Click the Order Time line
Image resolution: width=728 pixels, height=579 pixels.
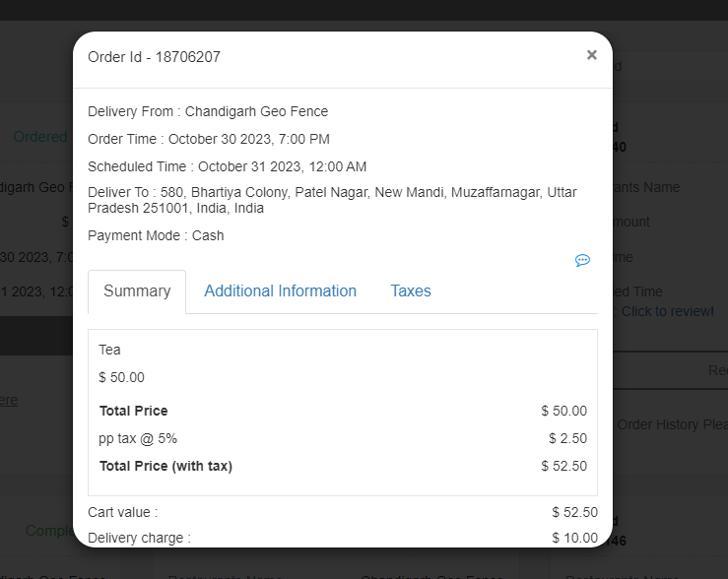click(x=209, y=139)
